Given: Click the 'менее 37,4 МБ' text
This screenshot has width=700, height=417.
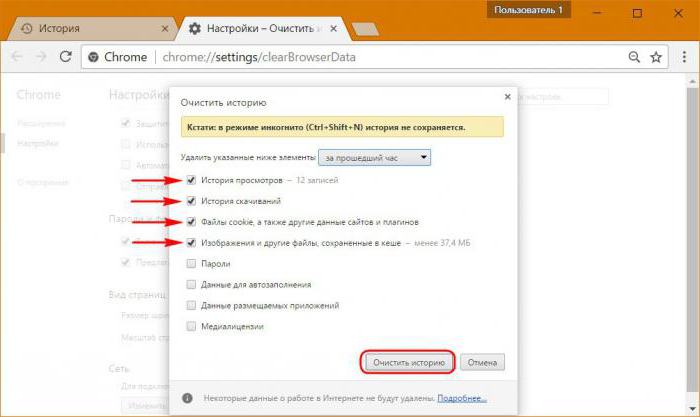Looking at the screenshot, I should (442, 243).
